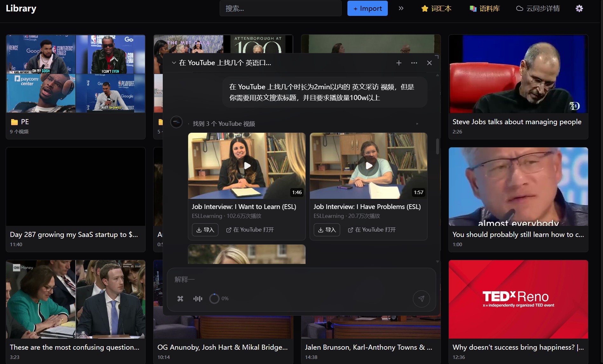Click the chat message input box
This screenshot has width=603, height=364.
301,280
